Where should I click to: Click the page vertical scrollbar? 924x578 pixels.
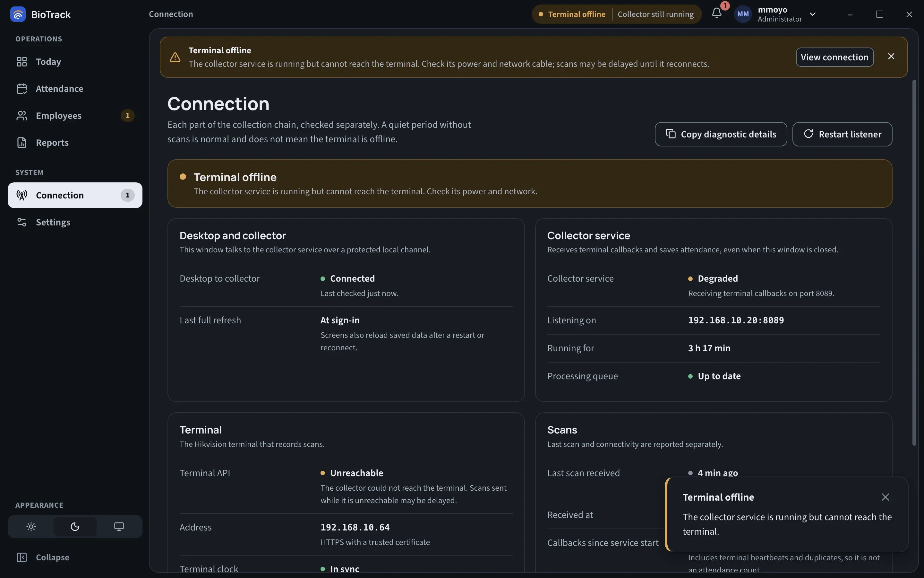(914, 262)
